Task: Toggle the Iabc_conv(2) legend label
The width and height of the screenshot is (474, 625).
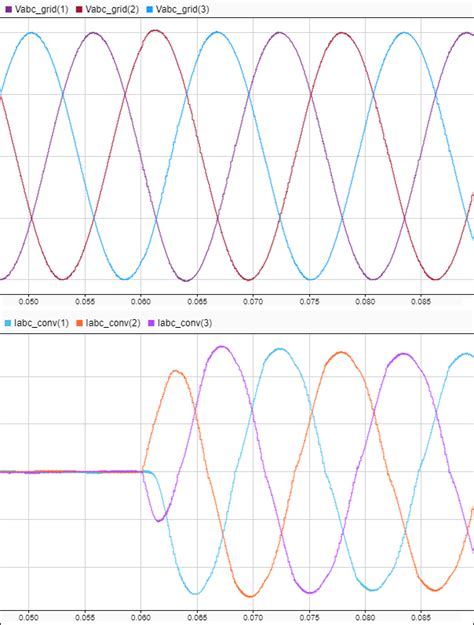Action: tap(113, 323)
